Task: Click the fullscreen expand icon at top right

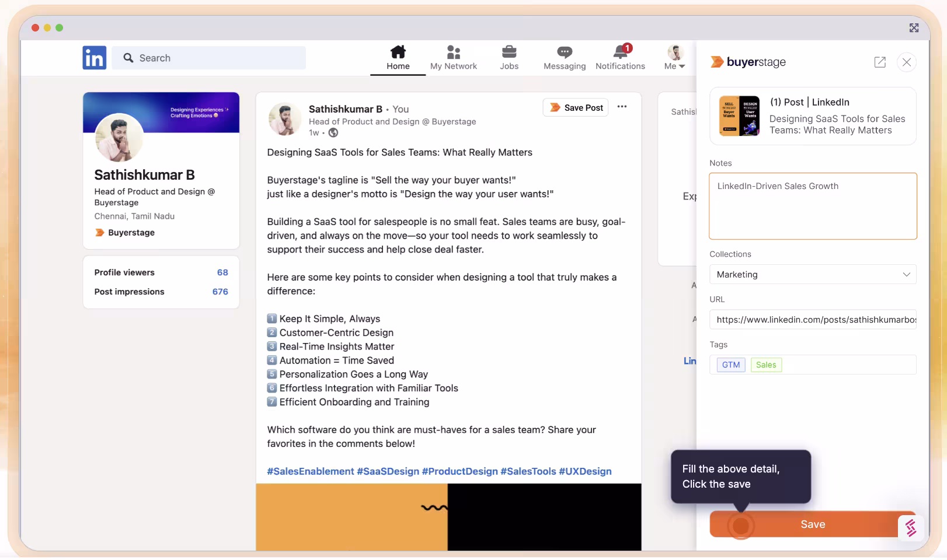Action: point(914,28)
